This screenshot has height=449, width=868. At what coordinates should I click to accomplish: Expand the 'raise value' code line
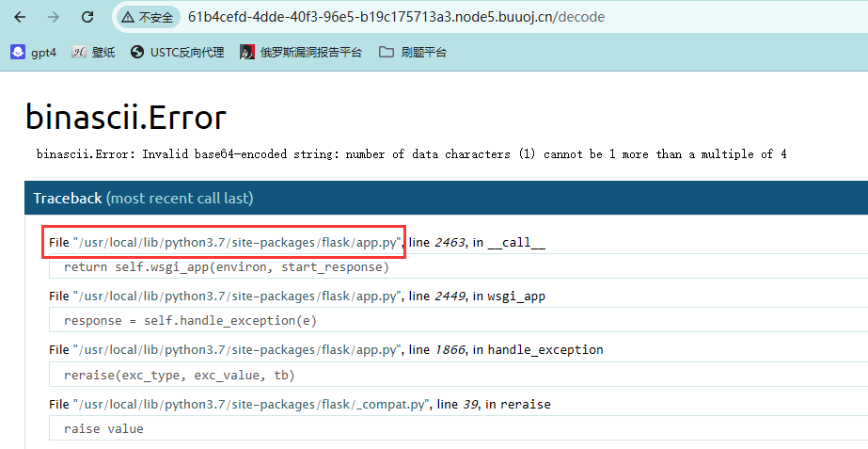point(103,428)
